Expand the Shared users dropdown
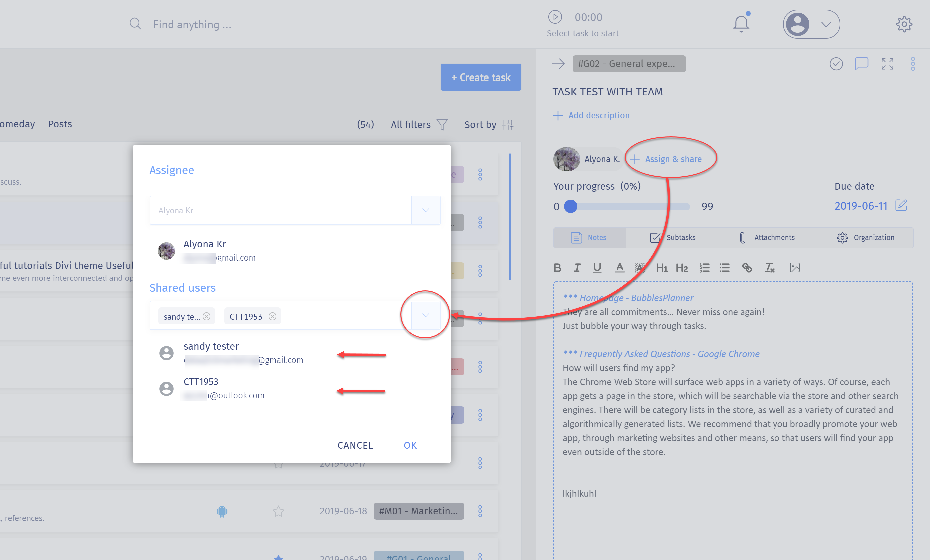Image resolution: width=930 pixels, height=560 pixels. coord(425,315)
